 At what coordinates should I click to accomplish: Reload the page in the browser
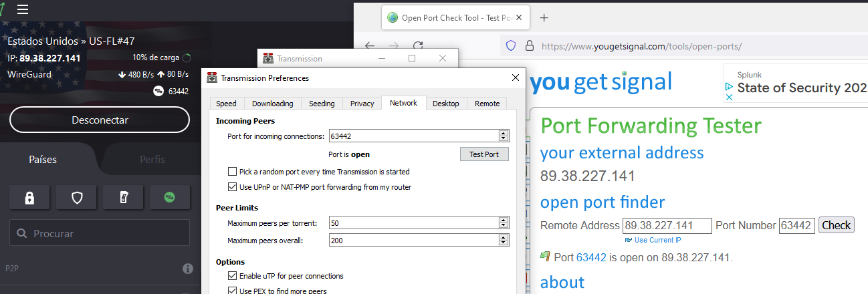tap(418, 46)
